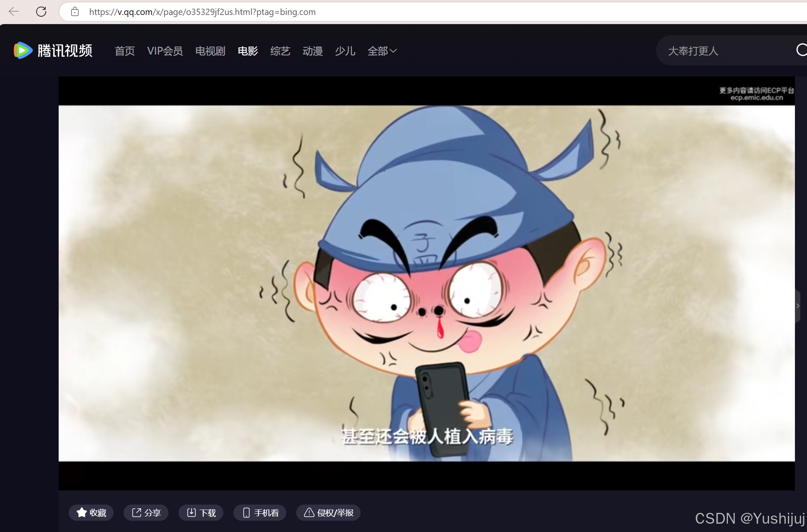Report the video via 侵权/举报
Viewport: 807px width, 532px height.
click(329, 512)
